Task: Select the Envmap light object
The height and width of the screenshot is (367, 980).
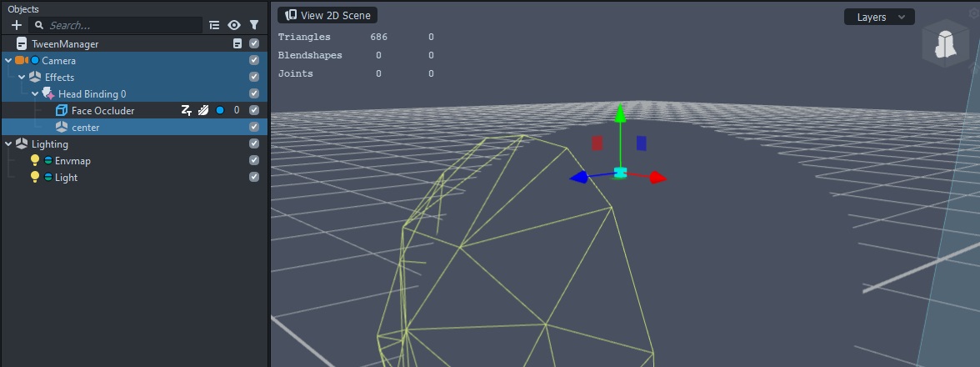Action: 134,161
